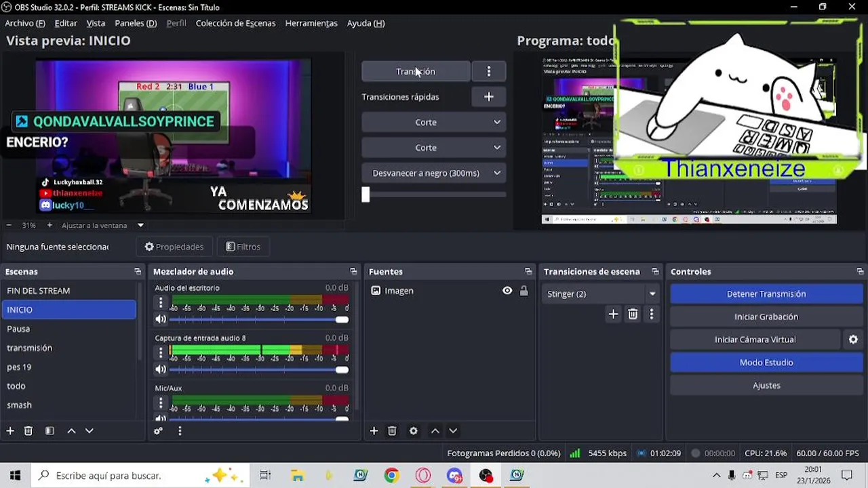This screenshot has width=868, height=488.
Task: Click Iniciar Grabación button
Action: click(x=766, y=317)
